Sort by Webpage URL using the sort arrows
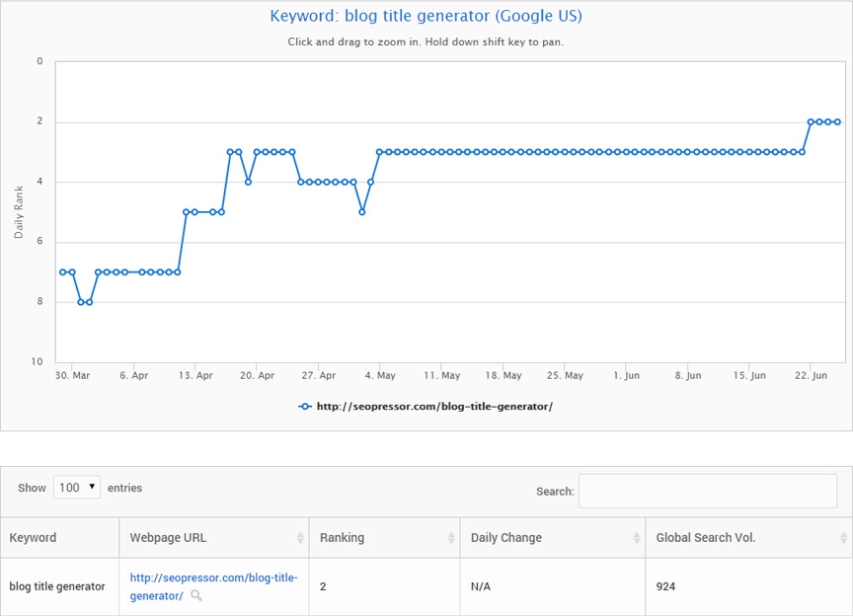Viewport: 853px width, 616px height. (300, 538)
